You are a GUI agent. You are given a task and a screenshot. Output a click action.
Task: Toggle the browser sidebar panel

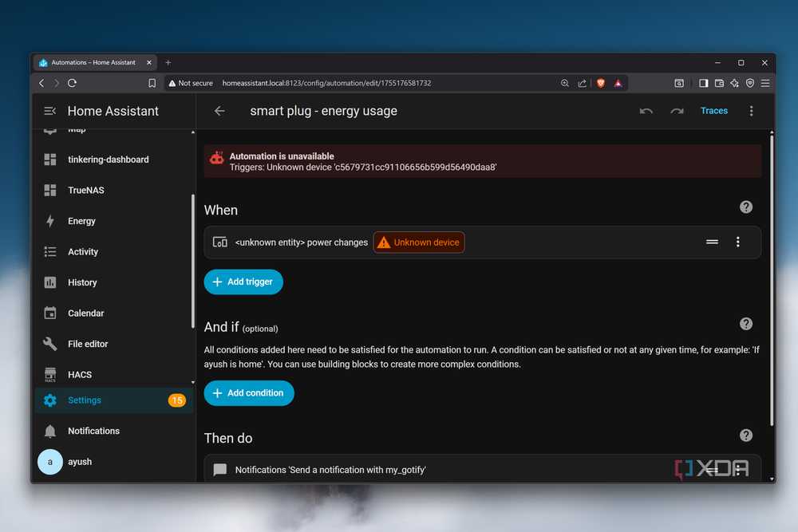coord(703,83)
